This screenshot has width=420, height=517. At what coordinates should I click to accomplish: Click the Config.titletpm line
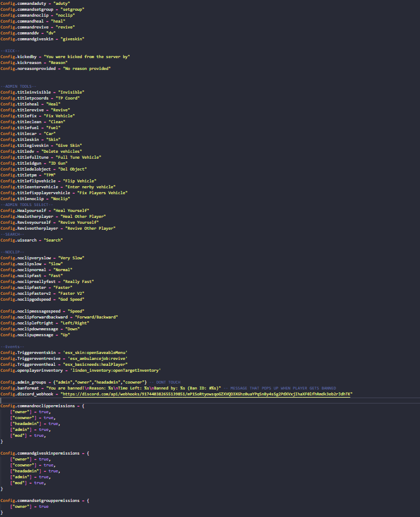pyautogui.click(x=28, y=176)
